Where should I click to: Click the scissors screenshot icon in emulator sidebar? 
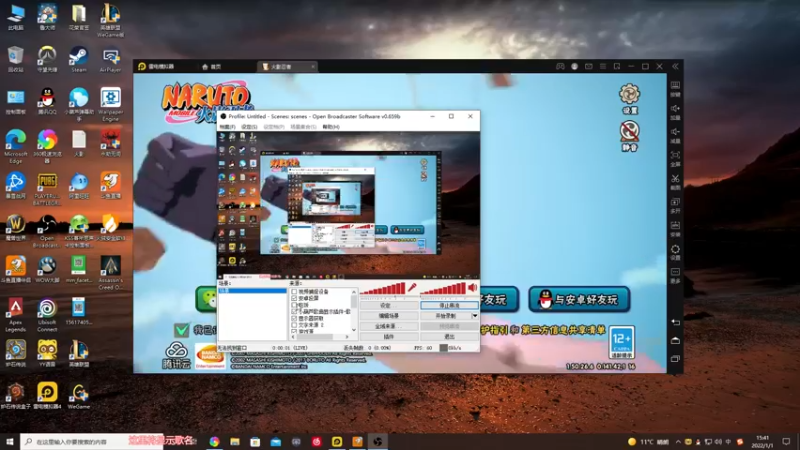click(675, 179)
